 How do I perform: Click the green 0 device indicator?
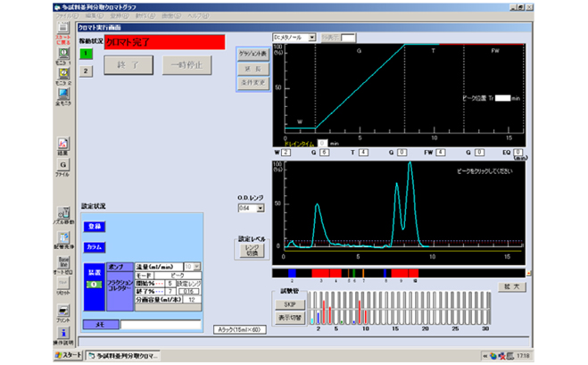94,285
